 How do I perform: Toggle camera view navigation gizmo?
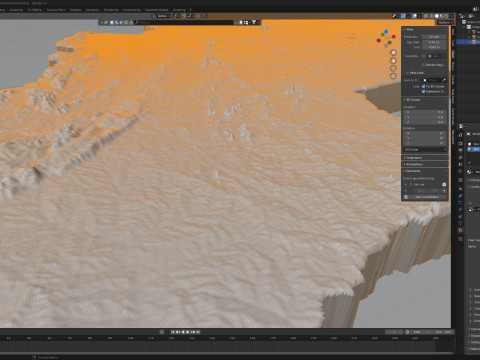point(393,68)
